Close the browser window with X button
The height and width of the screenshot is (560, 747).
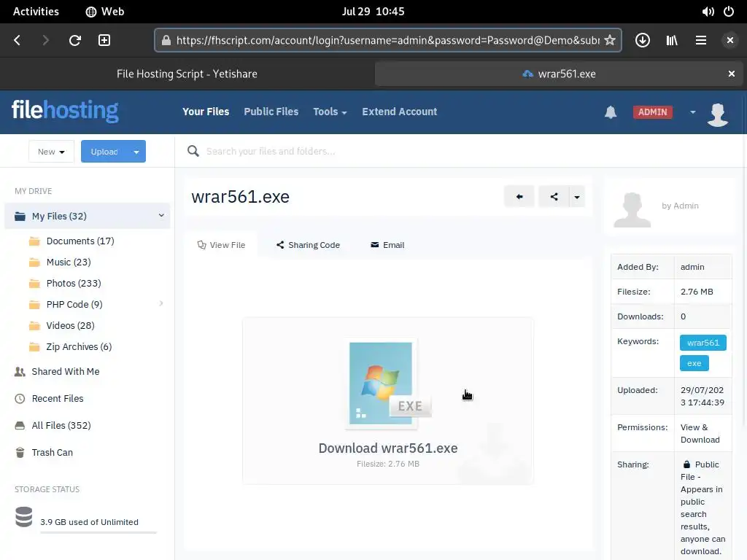tap(729, 41)
